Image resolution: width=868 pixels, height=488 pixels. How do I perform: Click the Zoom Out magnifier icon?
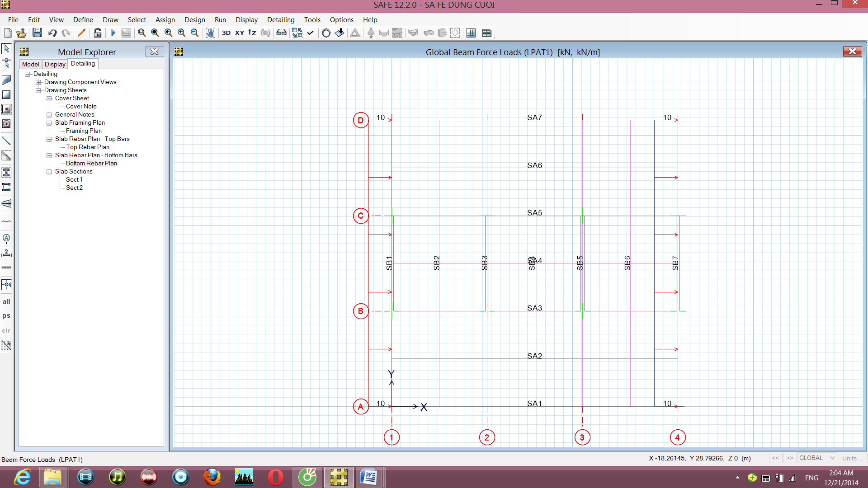[195, 33]
